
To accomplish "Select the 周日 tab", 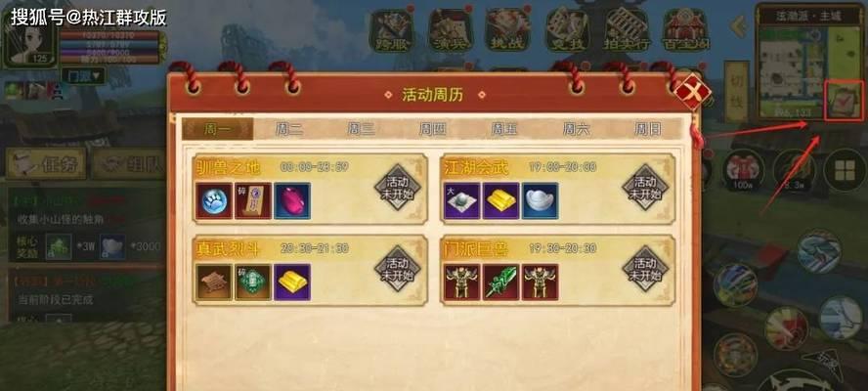I will click(647, 130).
